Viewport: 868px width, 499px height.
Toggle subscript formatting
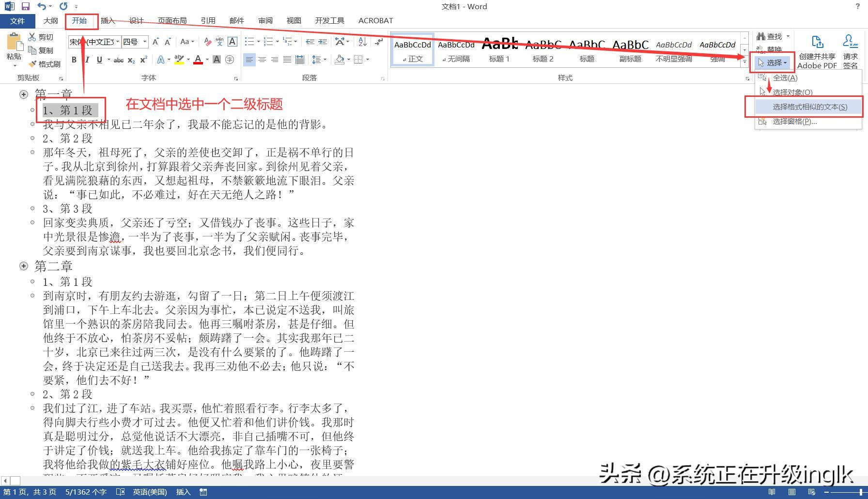pyautogui.click(x=131, y=60)
